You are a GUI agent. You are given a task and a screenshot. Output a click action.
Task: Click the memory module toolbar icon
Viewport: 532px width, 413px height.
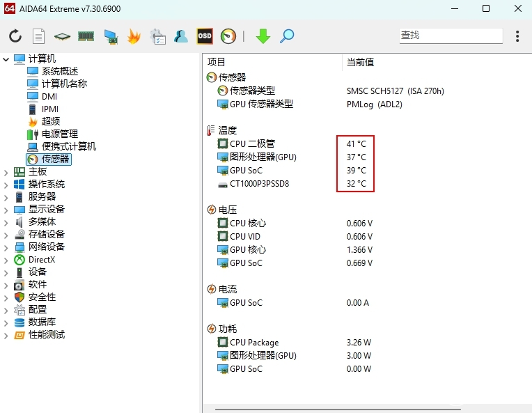coord(86,36)
